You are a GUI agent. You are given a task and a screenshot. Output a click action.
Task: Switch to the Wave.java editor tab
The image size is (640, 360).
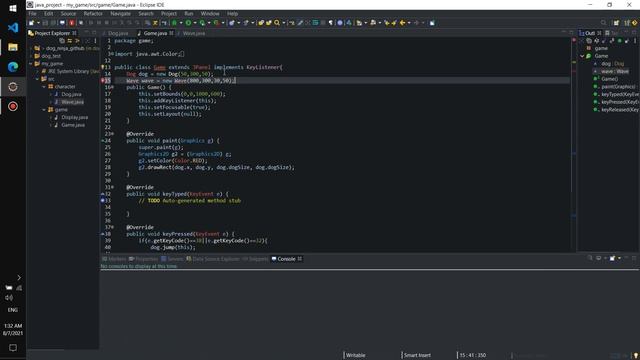193,33
